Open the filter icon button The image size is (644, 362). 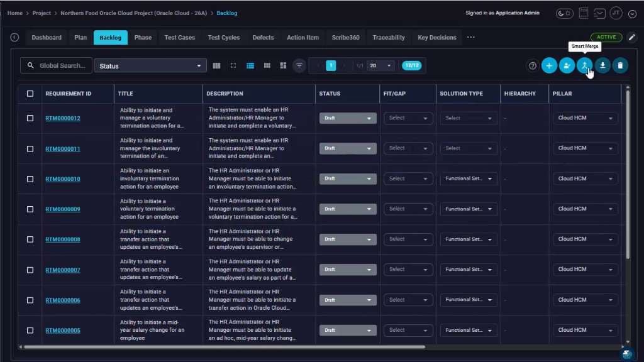click(299, 65)
